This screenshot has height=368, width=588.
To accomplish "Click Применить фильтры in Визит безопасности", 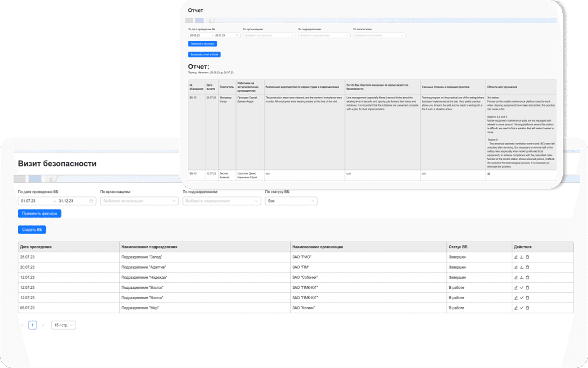I will tap(40, 213).
